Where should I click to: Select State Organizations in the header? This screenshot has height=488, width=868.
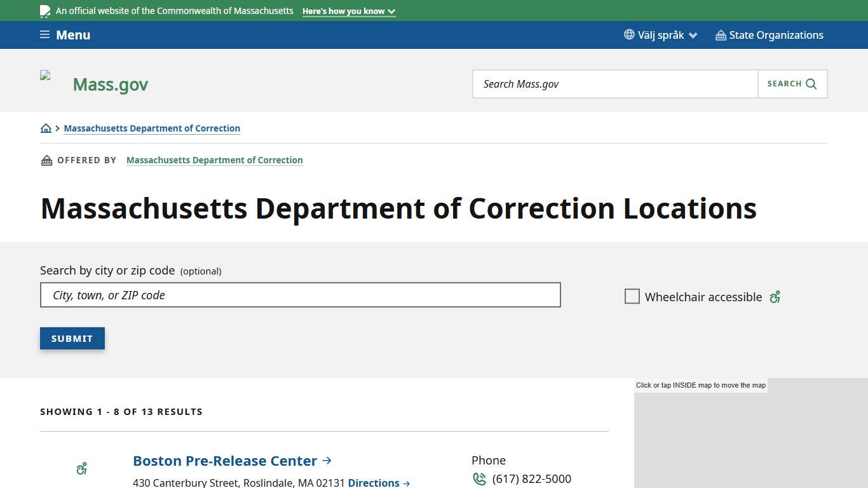777,35
